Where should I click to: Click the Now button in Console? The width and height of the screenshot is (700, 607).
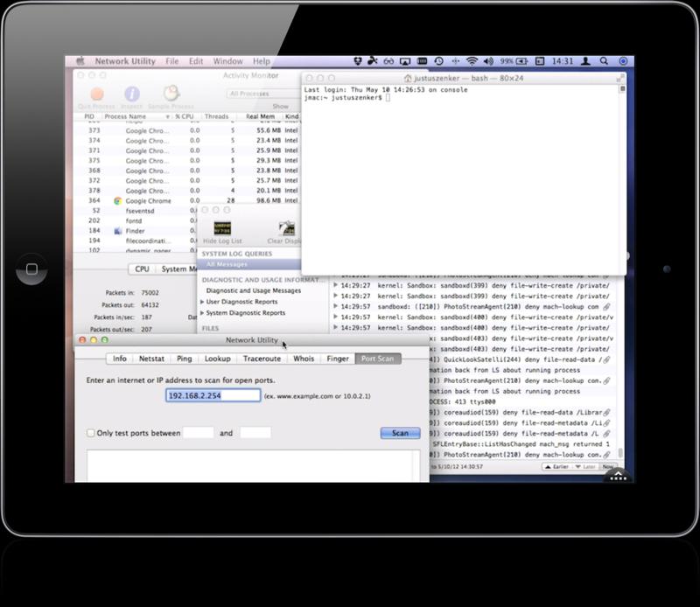point(608,467)
